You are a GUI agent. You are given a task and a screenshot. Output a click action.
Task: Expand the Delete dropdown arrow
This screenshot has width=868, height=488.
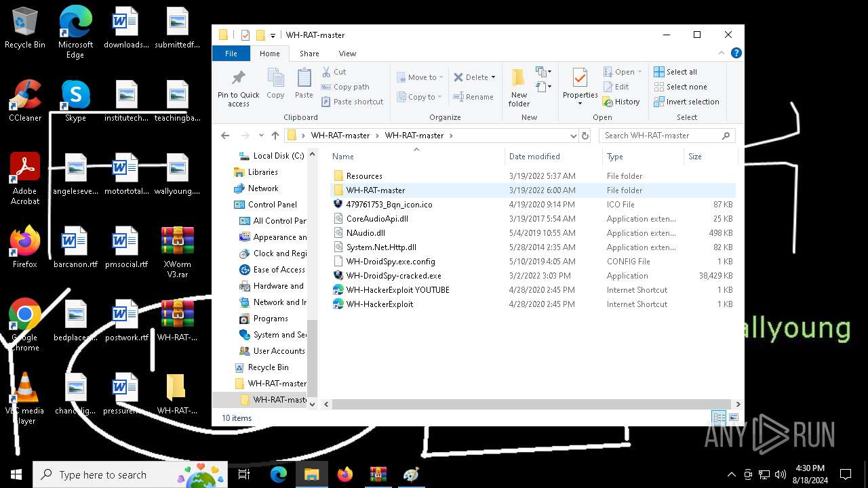(x=493, y=77)
